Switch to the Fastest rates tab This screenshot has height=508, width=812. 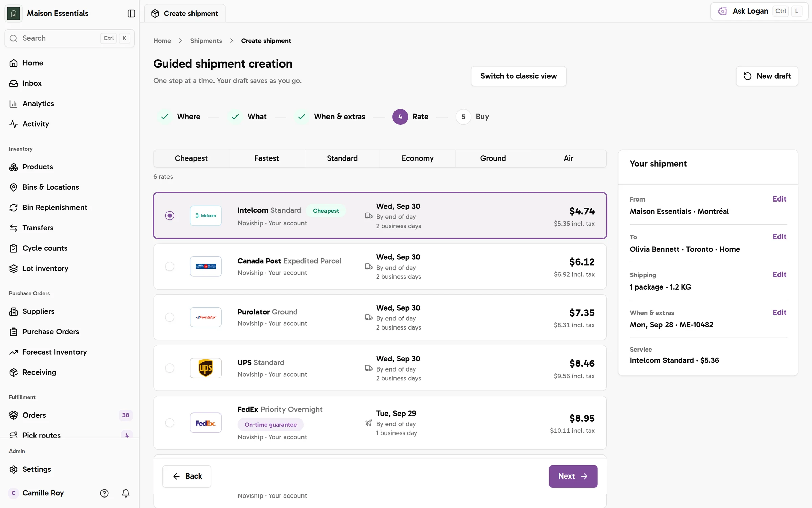pos(267,158)
